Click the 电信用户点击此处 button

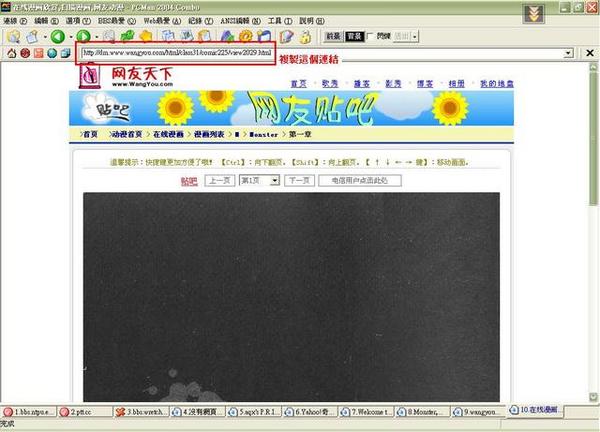pos(360,181)
